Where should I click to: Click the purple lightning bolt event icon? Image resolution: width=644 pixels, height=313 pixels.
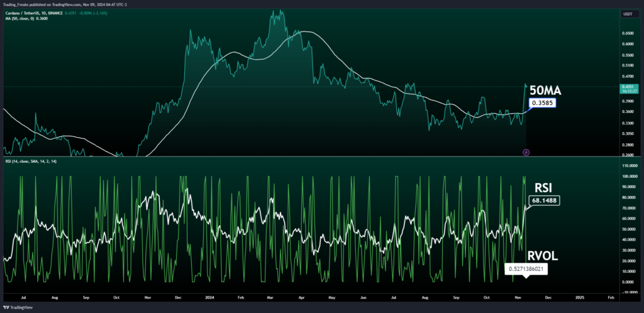[526, 152]
